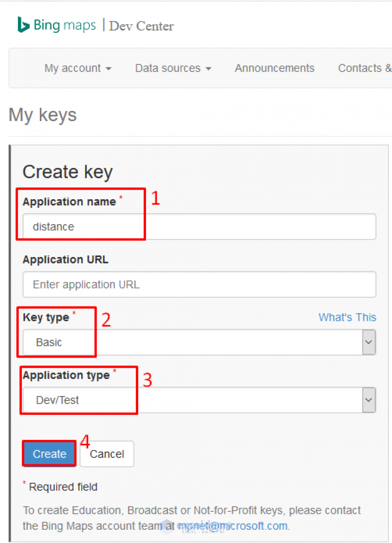Click the Bing maps logo text
Screen dimensions: 392x543
(64, 25)
